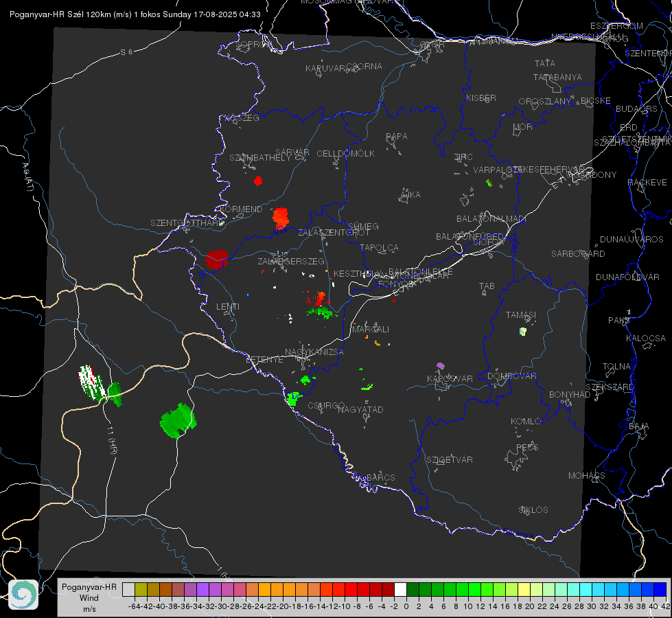Click the DOMBOVAR city label
The height and width of the screenshot is (618, 672).
click(x=511, y=376)
